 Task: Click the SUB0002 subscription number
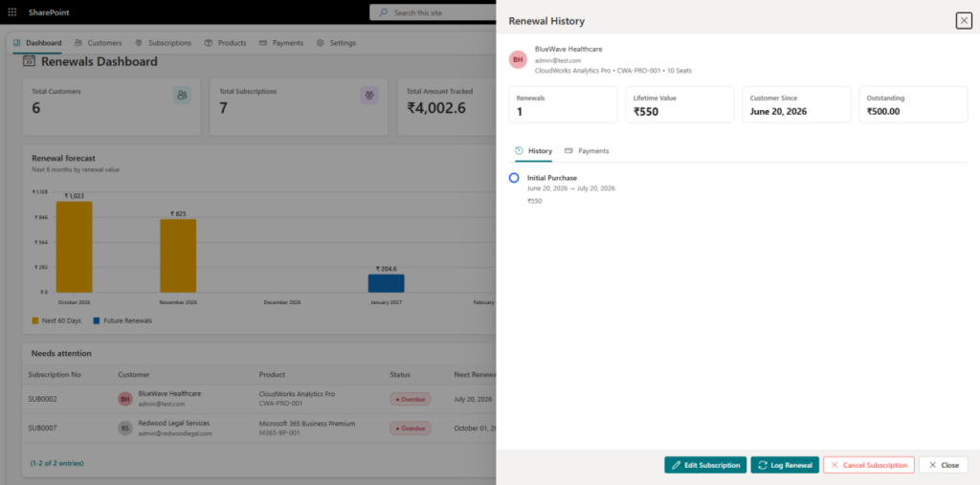point(42,399)
